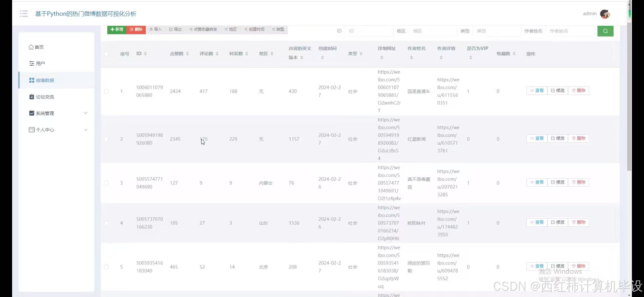Open 点赞收藏转发 chart button
This screenshot has height=297, width=644.
point(203,29)
